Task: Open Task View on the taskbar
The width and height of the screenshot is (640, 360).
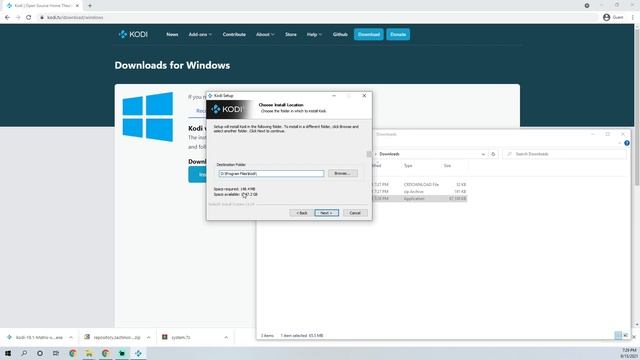Action: 56,353
